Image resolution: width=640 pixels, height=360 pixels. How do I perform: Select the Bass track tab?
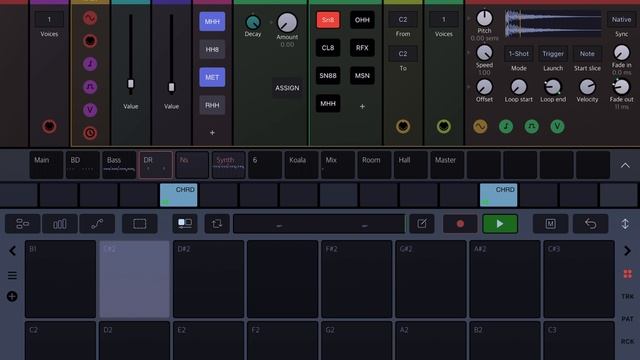pos(119,165)
